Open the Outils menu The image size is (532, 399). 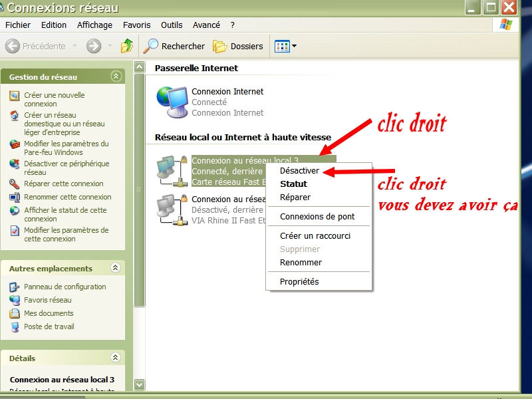coord(172,25)
